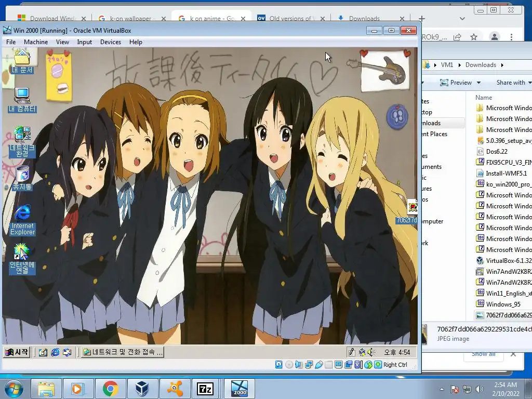Viewport: 532px width, 399px height.
Task: Select the Install-WMF5.1 file in Explorer
Action: [502, 173]
